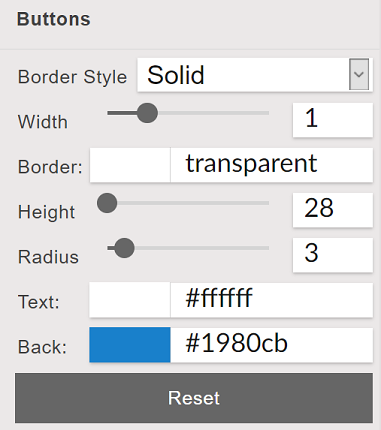This screenshot has height=430, width=381.
Task: Click the Buttons section header
Action: tap(54, 19)
